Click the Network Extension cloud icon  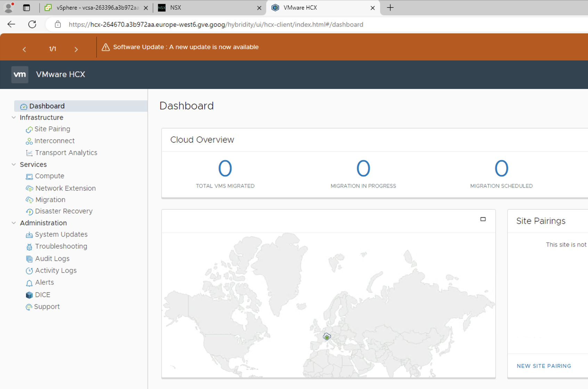point(30,188)
